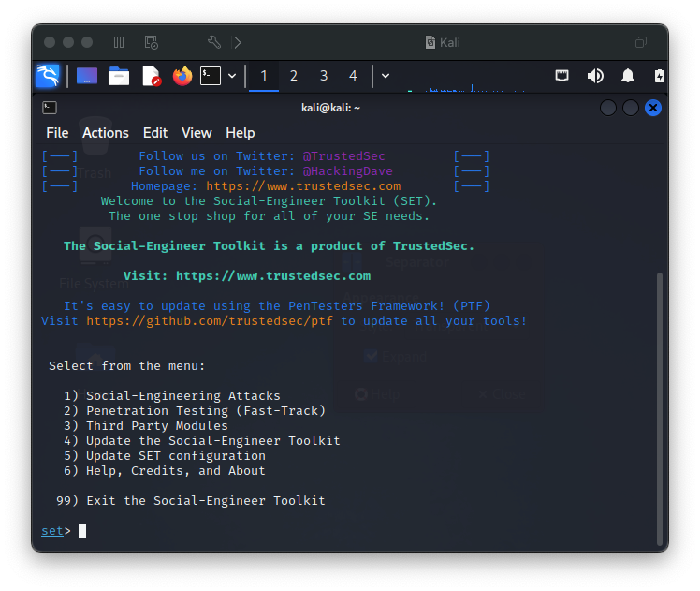Click the show desktop panel icon

87,76
